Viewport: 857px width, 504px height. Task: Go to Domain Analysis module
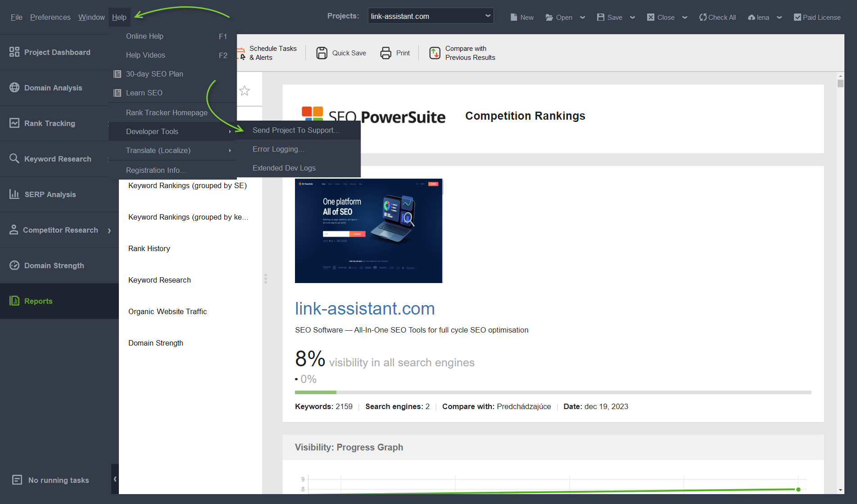coord(53,88)
